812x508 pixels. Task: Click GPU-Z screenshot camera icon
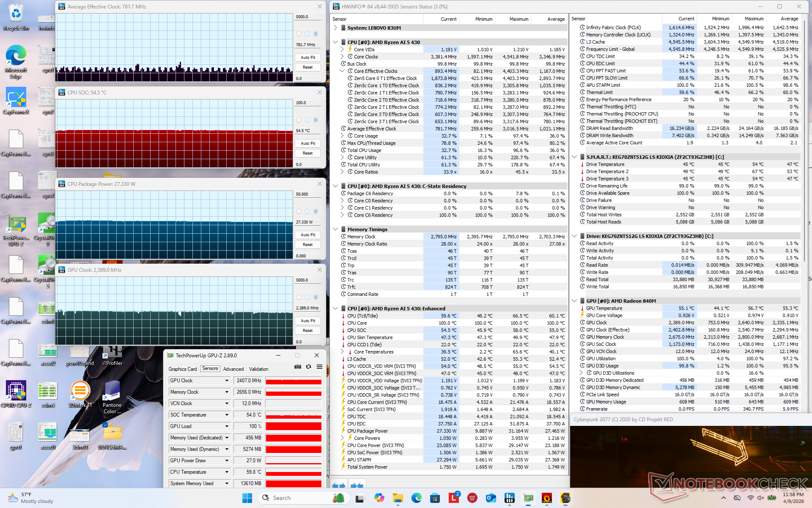(x=298, y=367)
